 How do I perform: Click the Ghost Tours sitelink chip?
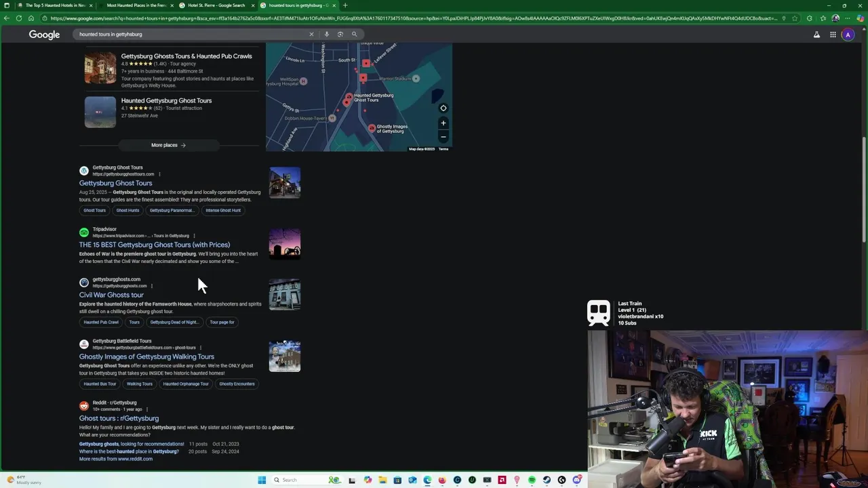(95, 210)
